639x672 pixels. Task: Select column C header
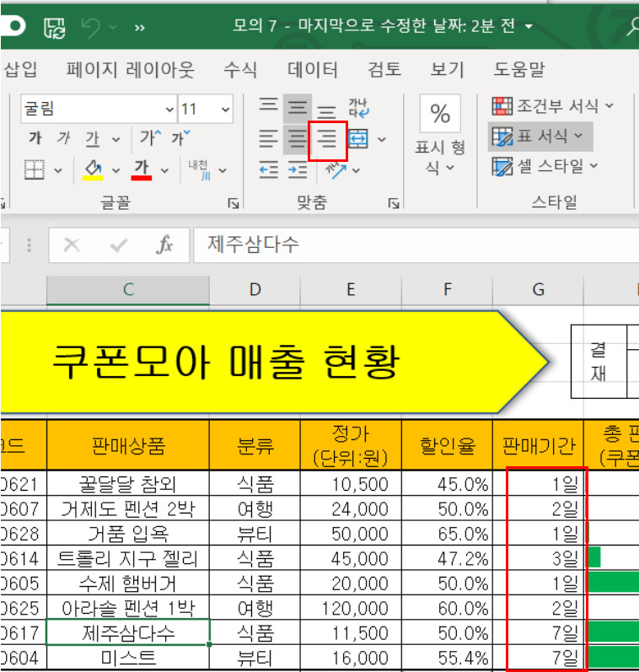point(128,290)
